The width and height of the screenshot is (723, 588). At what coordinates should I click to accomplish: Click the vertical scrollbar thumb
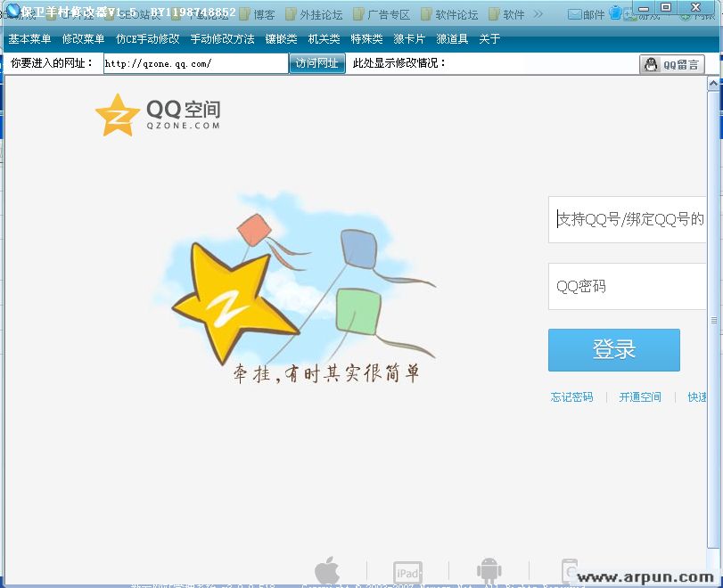(713, 319)
